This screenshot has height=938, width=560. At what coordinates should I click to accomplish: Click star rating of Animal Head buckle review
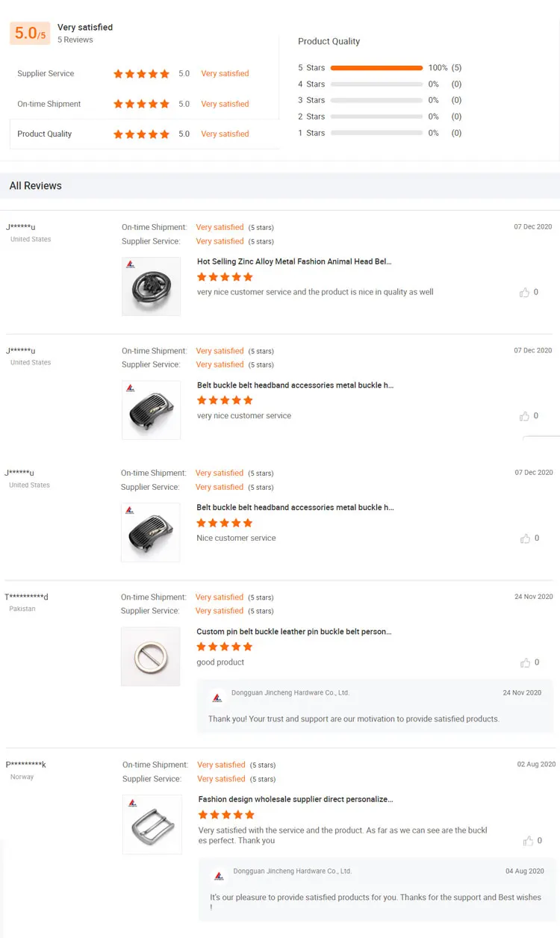click(225, 277)
